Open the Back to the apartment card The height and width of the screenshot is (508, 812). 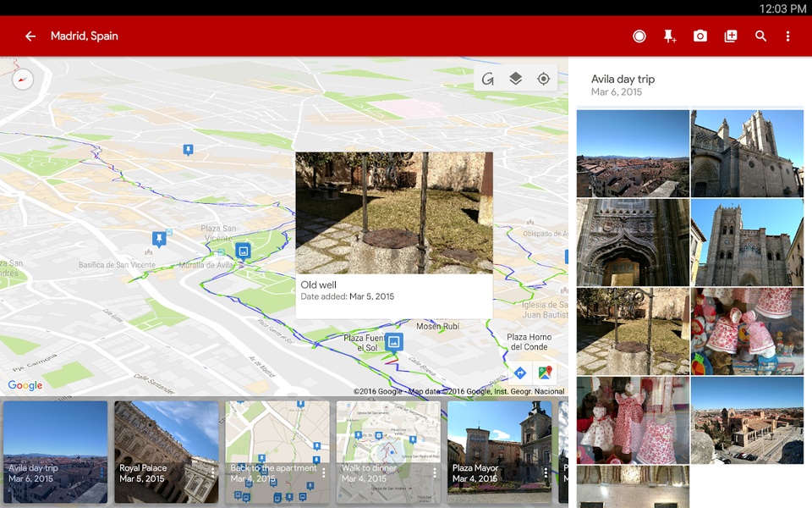pos(277,451)
